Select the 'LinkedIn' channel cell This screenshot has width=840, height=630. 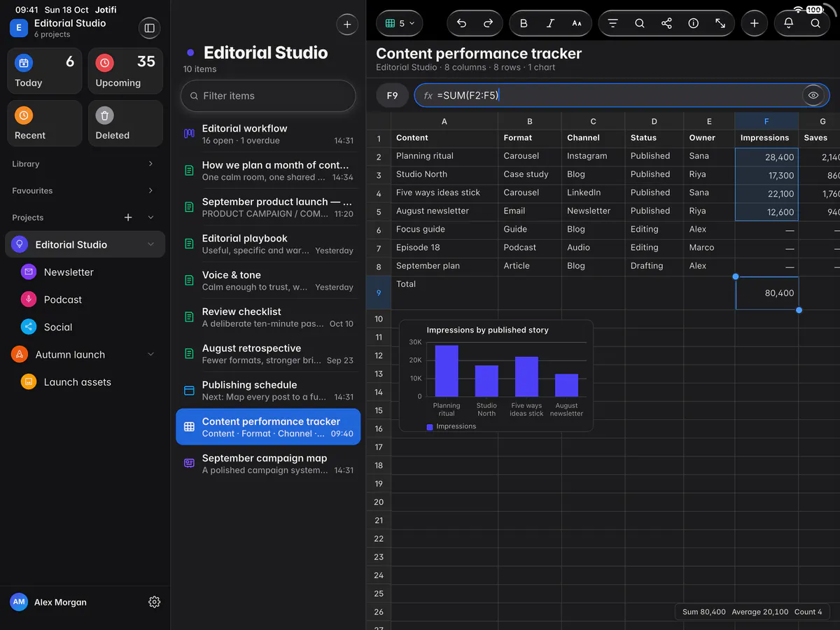click(593, 192)
